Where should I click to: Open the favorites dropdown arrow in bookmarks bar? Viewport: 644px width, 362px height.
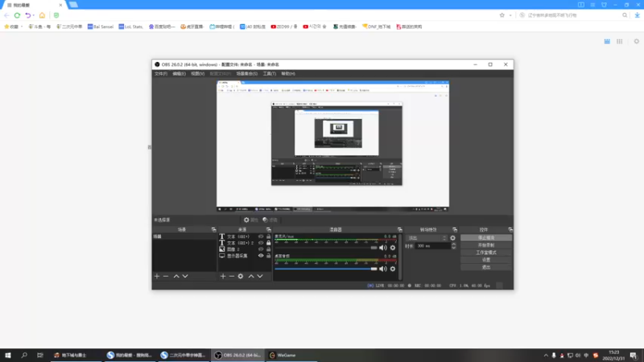(x=22, y=27)
